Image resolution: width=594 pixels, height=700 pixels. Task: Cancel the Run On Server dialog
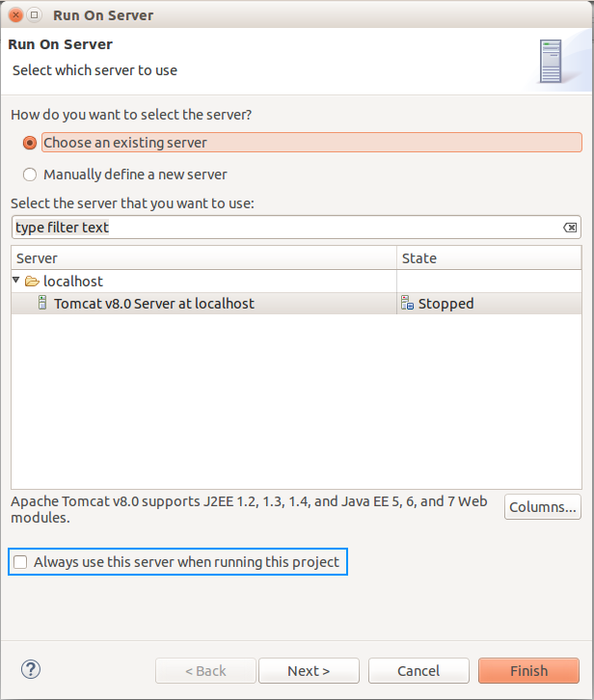click(x=418, y=670)
